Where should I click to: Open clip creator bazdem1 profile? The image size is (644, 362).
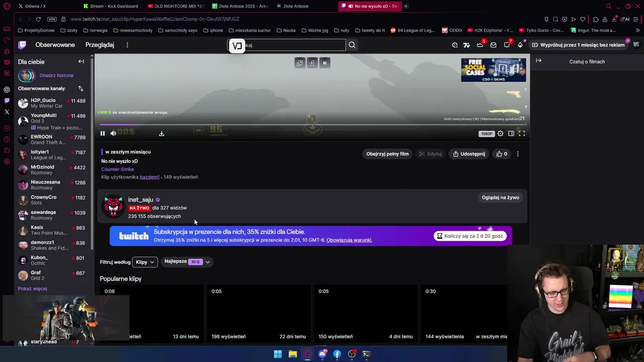click(149, 177)
